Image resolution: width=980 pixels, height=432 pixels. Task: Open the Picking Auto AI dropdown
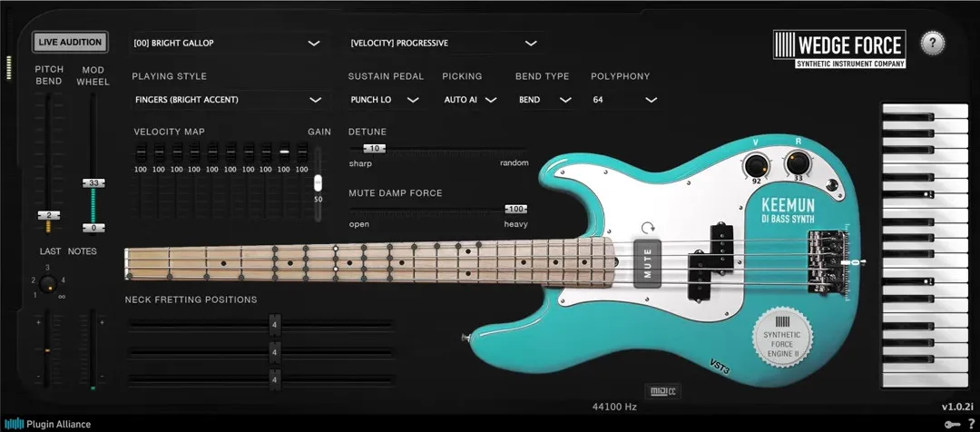coord(470,100)
